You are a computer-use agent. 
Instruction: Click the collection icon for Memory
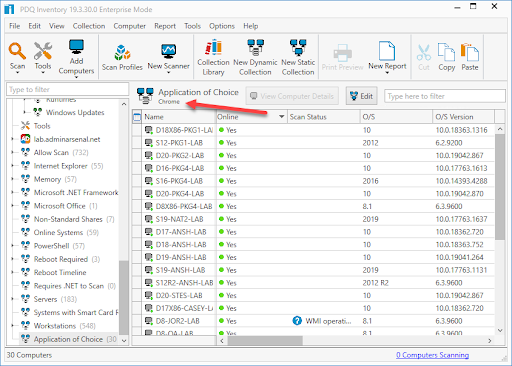coord(25,179)
